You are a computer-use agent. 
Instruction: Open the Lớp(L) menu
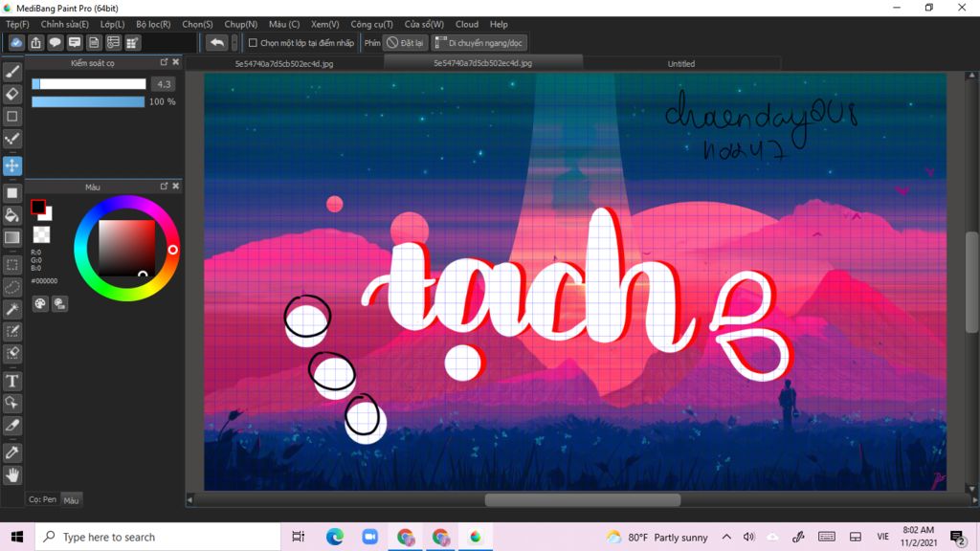(113, 24)
